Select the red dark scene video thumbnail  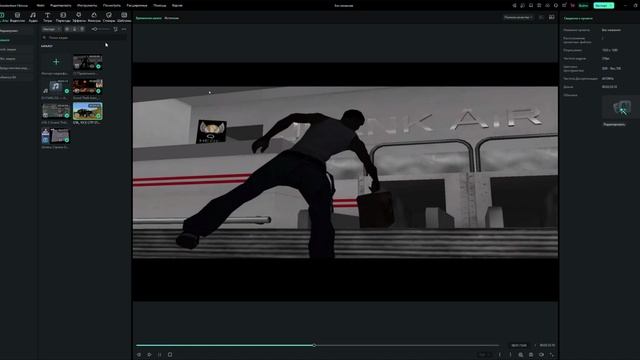tap(87, 87)
